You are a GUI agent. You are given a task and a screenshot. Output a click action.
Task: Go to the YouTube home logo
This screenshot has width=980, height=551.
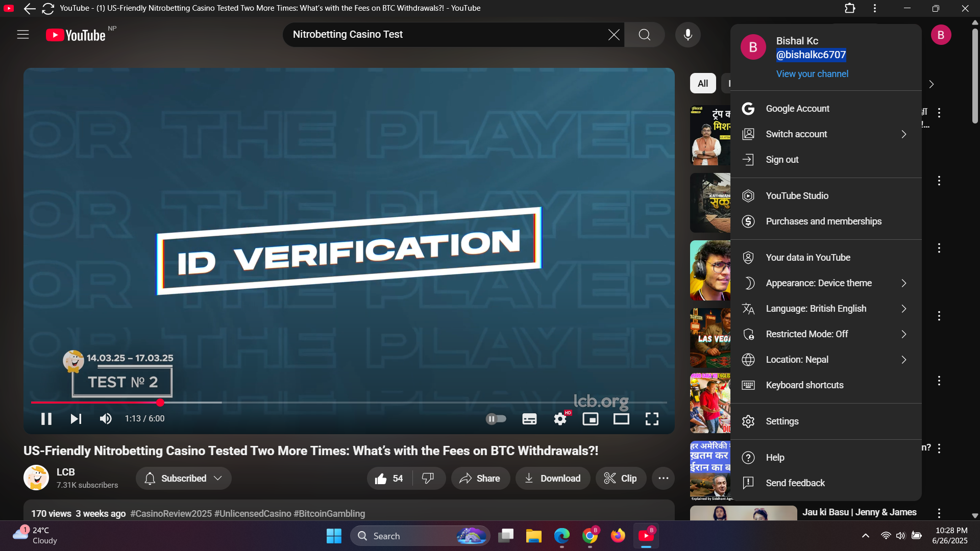[x=76, y=35]
